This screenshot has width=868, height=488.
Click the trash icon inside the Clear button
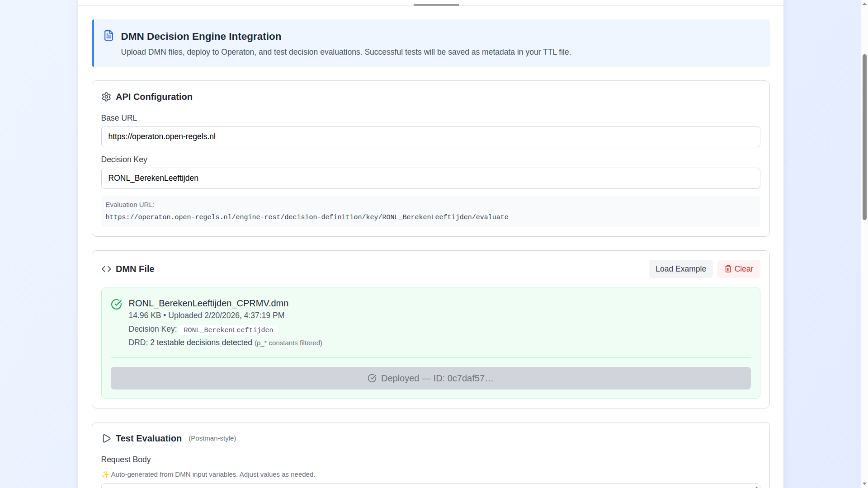728,269
